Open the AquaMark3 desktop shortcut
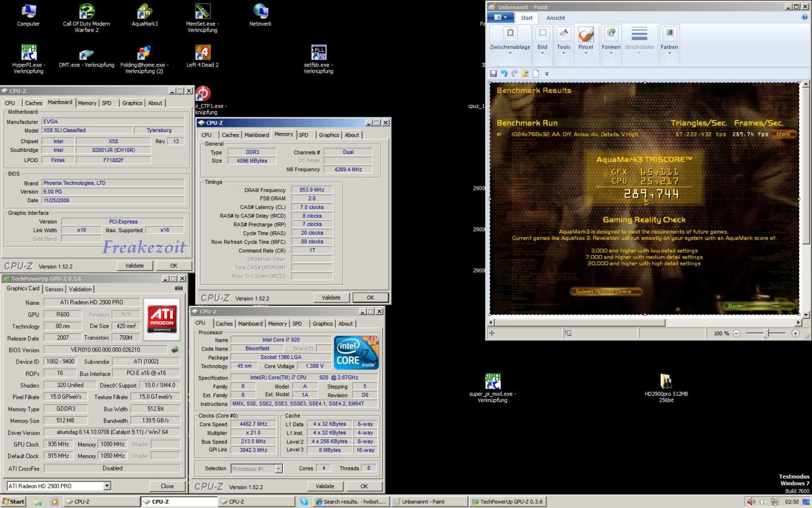 pyautogui.click(x=145, y=15)
